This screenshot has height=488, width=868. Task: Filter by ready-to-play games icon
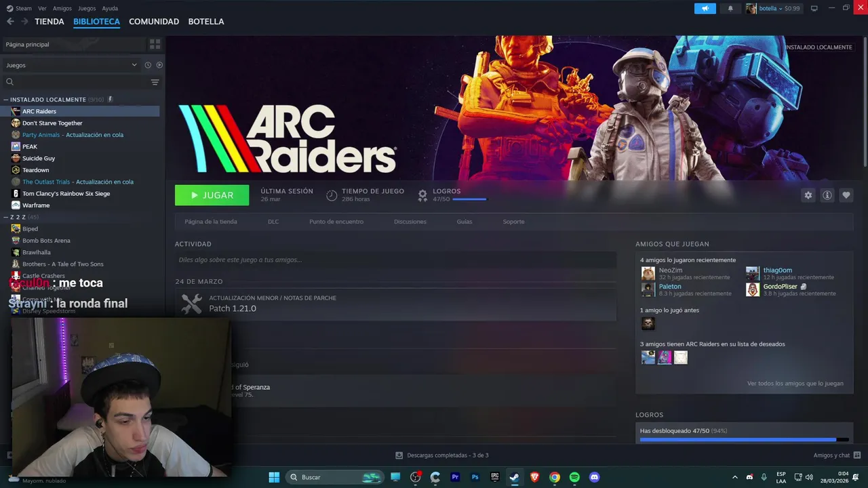click(x=159, y=65)
